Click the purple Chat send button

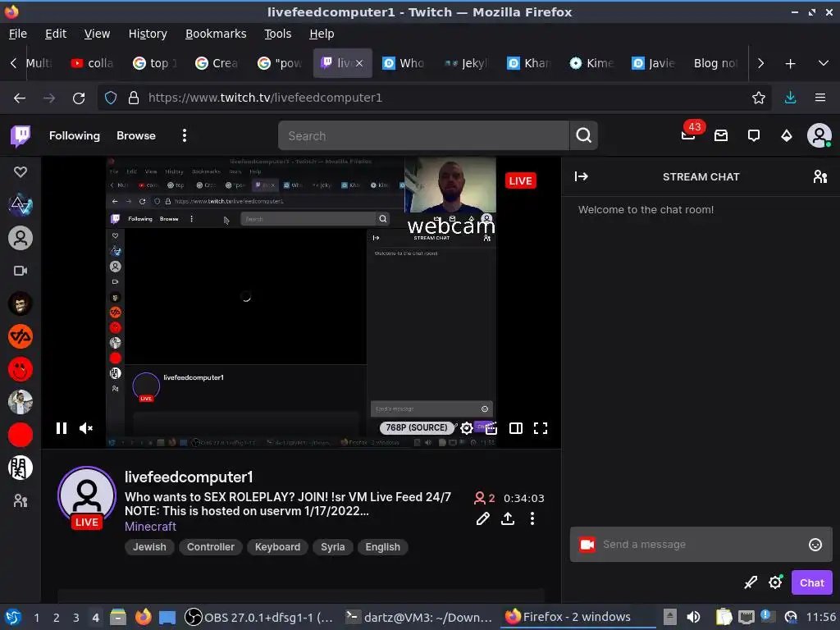(x=811, y=583)
